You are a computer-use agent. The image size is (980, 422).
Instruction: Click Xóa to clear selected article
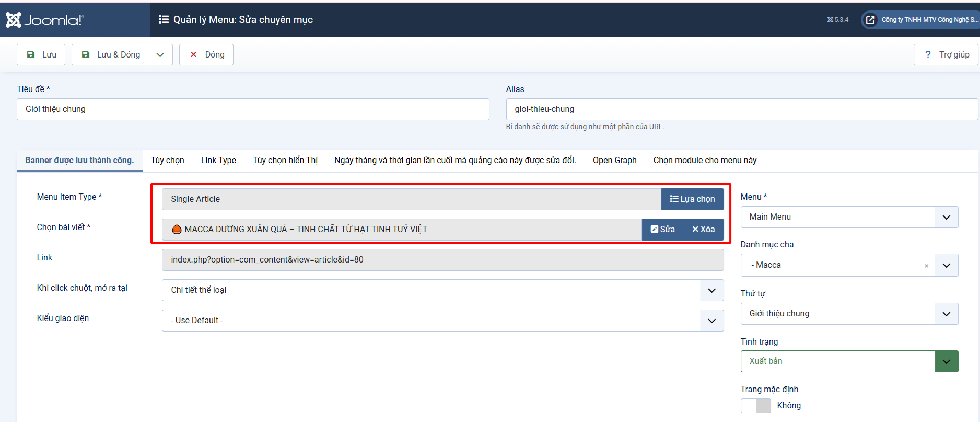pos(703,230)
